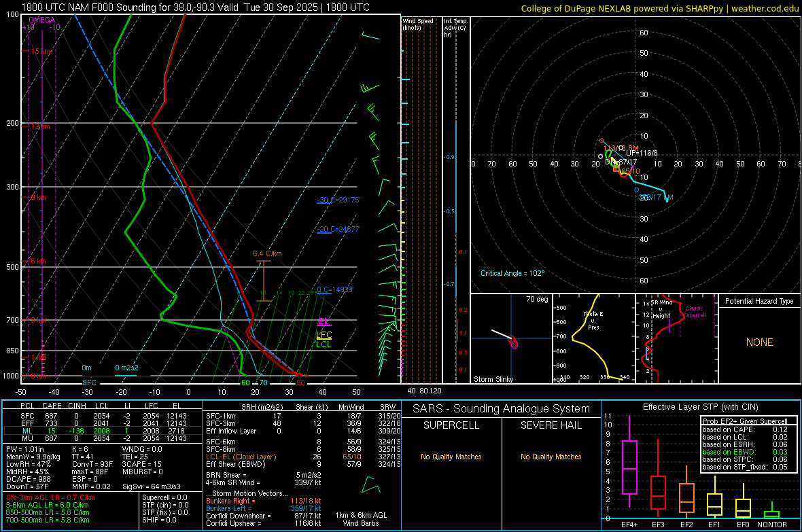Click the '850-500mb LR = 5.8 C/km' line
Viewport: 802px width, 532px height.
click(48, 512)
